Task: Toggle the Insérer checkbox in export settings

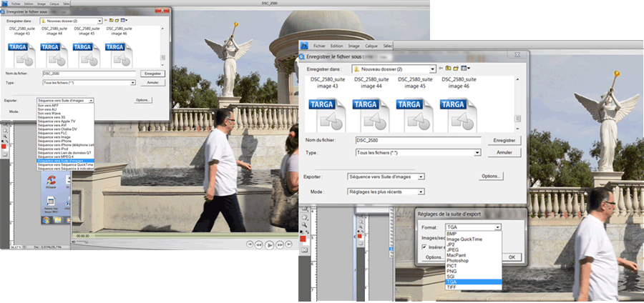Action: click(x=424, y=246)
